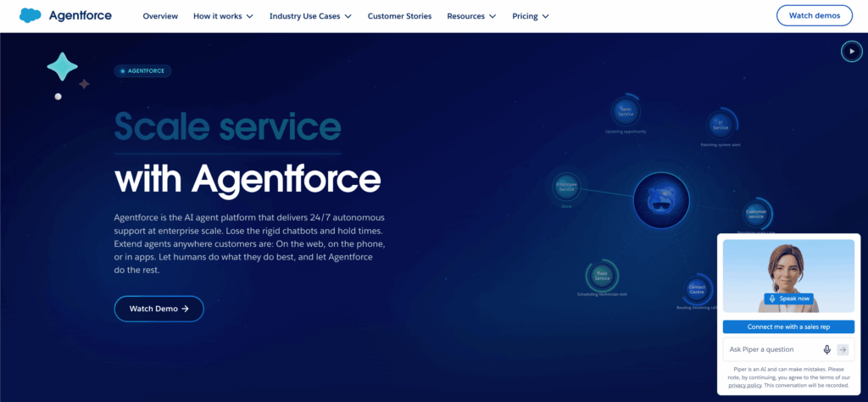
Task: Click the "with Agentforce" headline
Action: point(248,178)
